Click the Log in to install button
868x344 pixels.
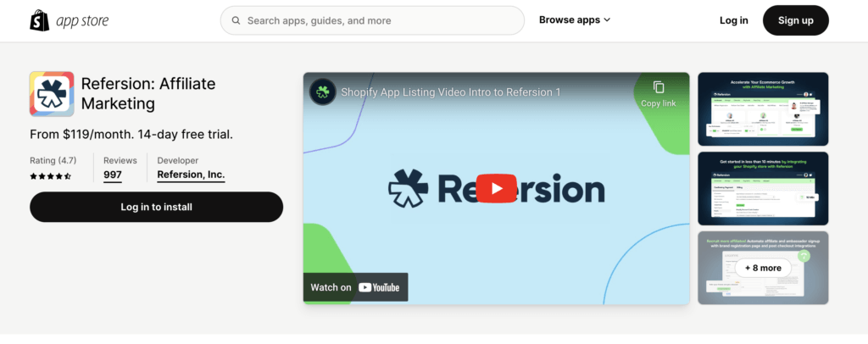click(x=156, y=207)
